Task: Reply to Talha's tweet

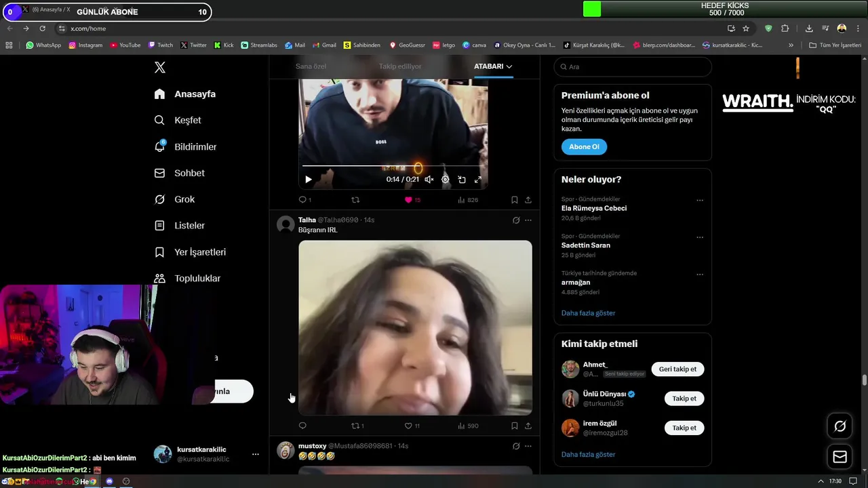Action: pos(302,426)
